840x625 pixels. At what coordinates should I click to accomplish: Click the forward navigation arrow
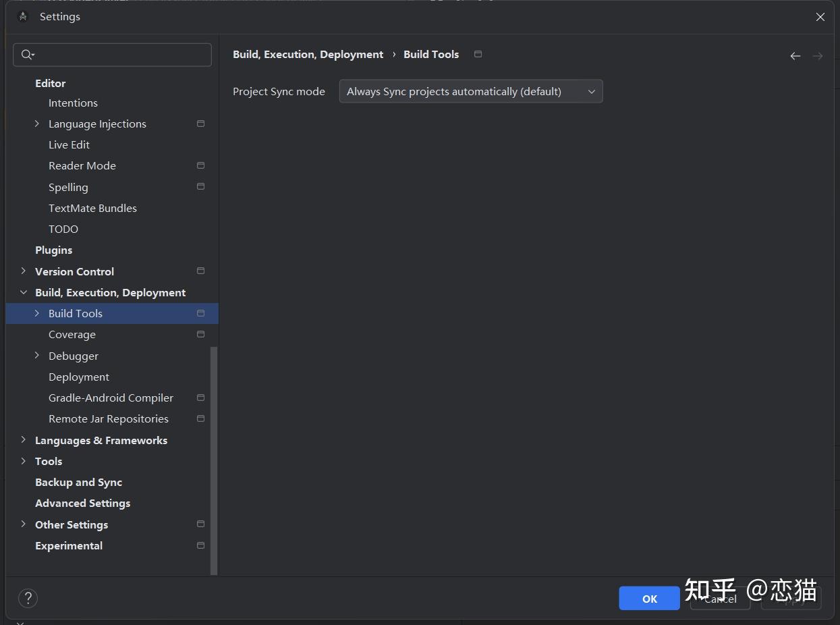pyautogui.click(x=818, y=56)
